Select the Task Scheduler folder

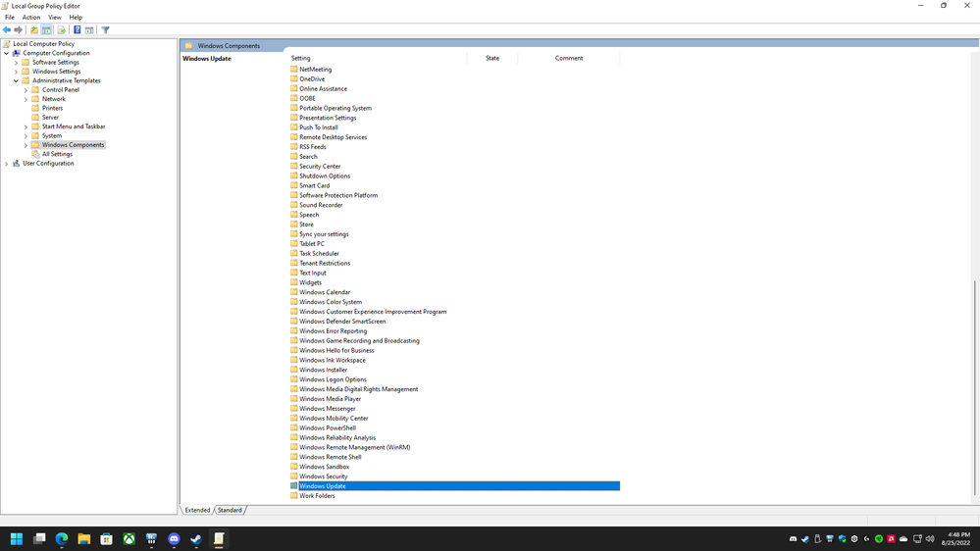320,254
